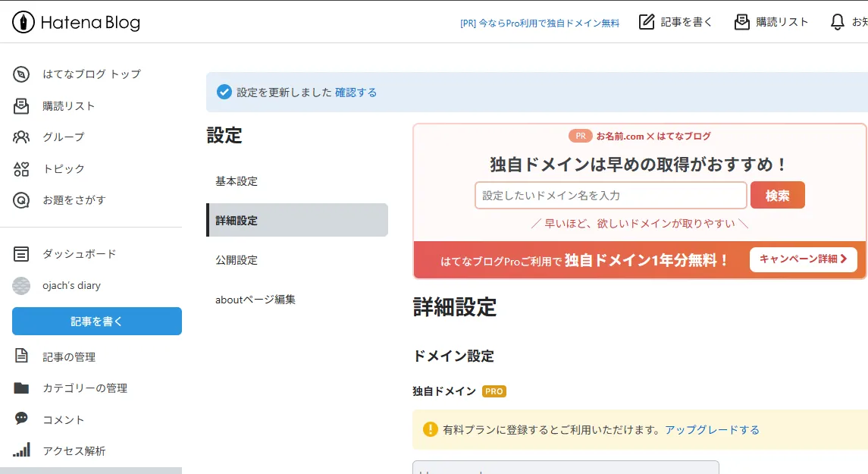Click 記事を書く text in top header
This screenshot has width=868, height=474.
tap(686, 22)
